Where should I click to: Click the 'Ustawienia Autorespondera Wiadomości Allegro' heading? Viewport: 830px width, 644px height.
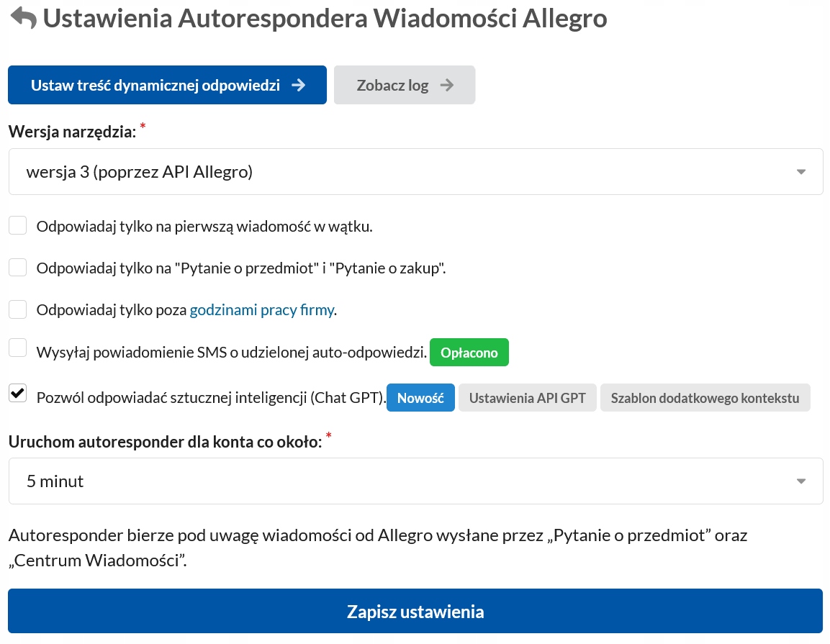click(325, 19)
